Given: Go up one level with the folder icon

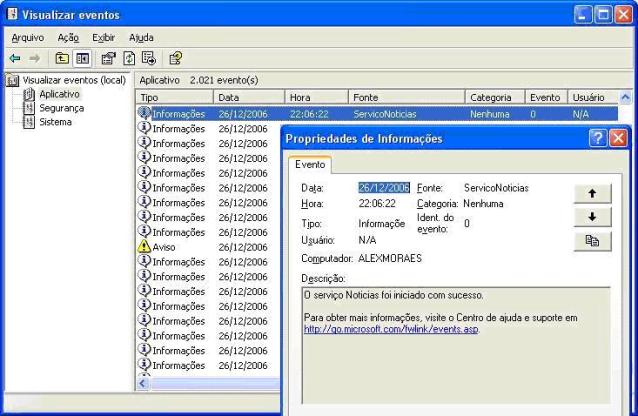Looking at the screenshot, I should click(x=62, y=59).
